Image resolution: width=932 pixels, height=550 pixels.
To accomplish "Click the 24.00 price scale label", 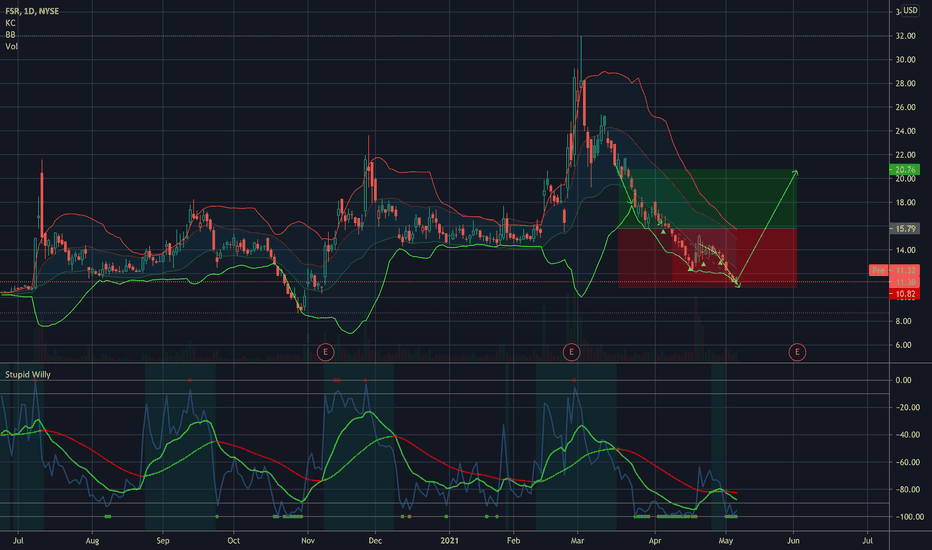I will (905, 131).
